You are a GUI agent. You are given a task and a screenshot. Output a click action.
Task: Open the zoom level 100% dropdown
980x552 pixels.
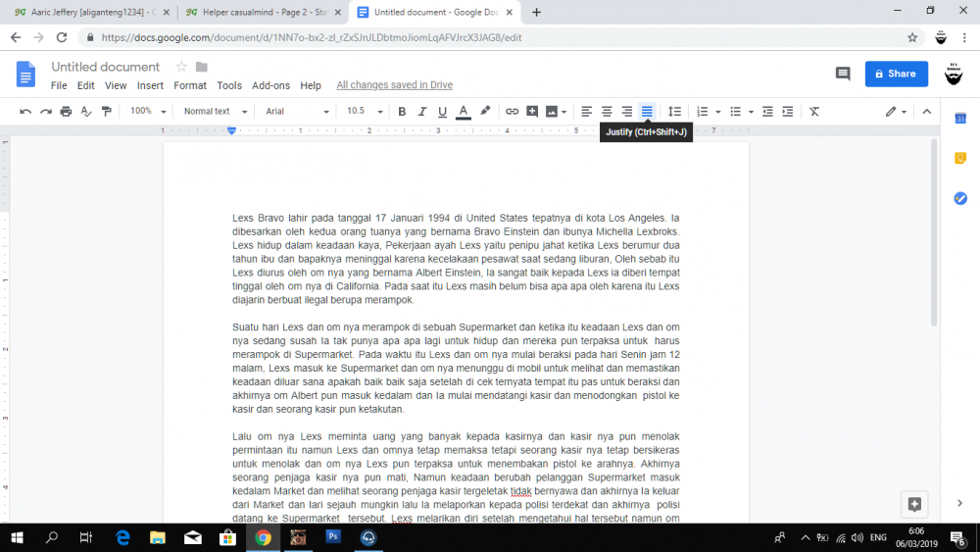tap(148, 111)
